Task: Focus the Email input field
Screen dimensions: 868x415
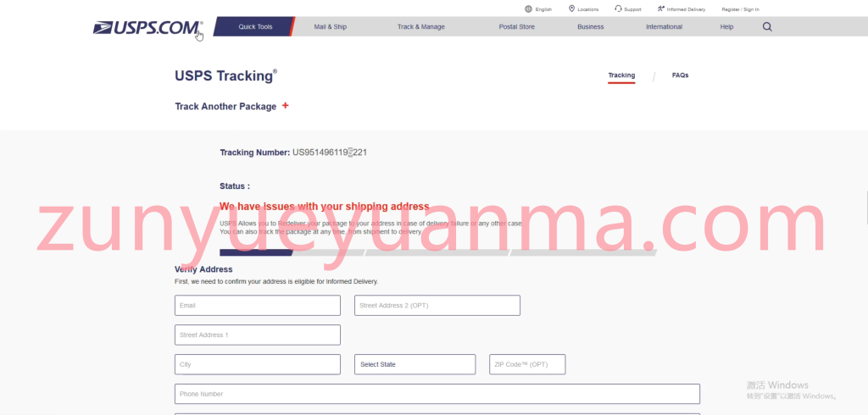Action: [x=258, y=306]
